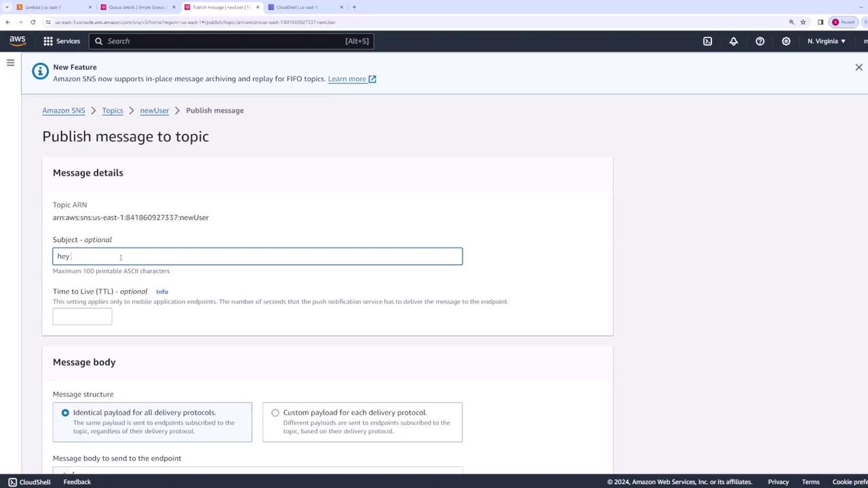The width and height of the screenshot is (868, 488).
Task: Open a new browser tab
Action: coord(354,7)
